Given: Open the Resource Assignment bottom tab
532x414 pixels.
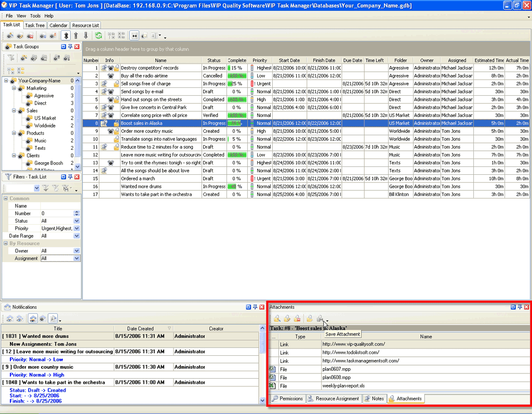Looking at the screenshot, I should (x=333, y=399).
